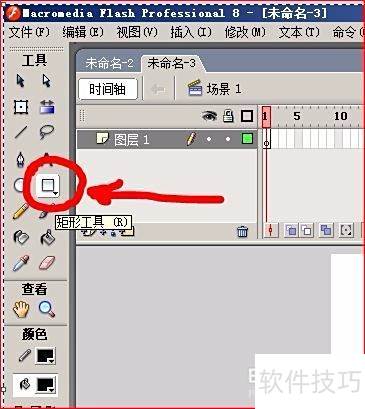
Task: Pick the Eraser tool
Action: [x=47, y=263]
